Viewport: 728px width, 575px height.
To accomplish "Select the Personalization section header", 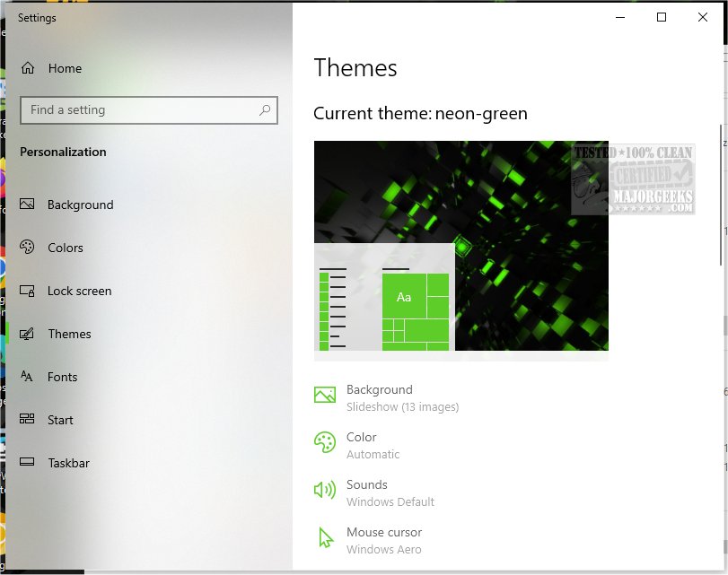I will click(x=63, y=152).
